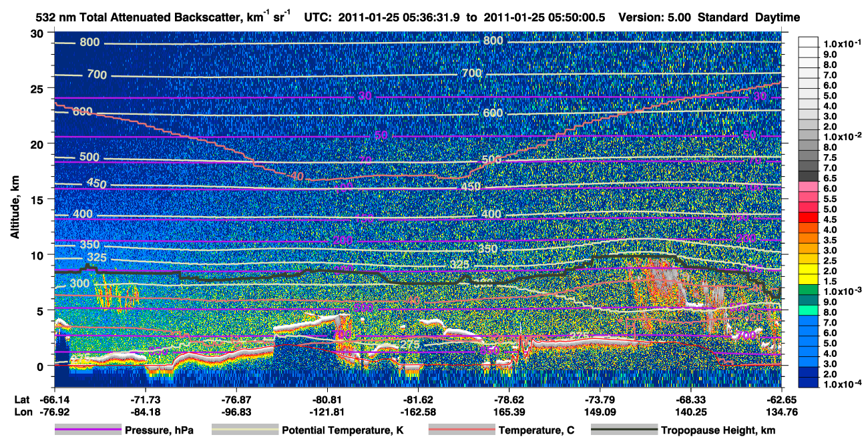Click the longitude value '140.25'
This screenshot has height=445, width=868.
(x=691, y=412)
